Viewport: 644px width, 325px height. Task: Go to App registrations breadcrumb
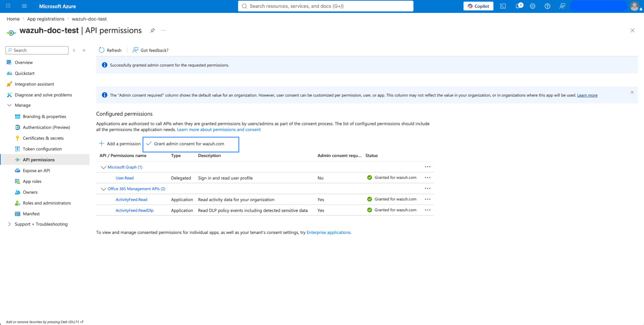(x=46, y=19)
